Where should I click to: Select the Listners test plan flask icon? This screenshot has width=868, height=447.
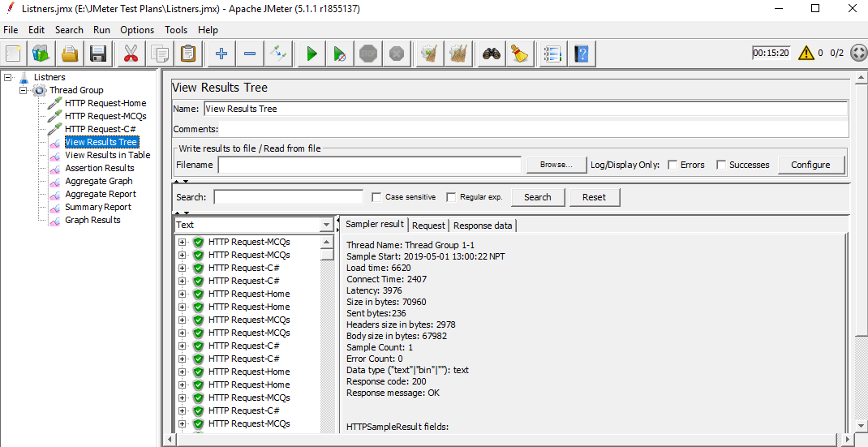point(24,77)
